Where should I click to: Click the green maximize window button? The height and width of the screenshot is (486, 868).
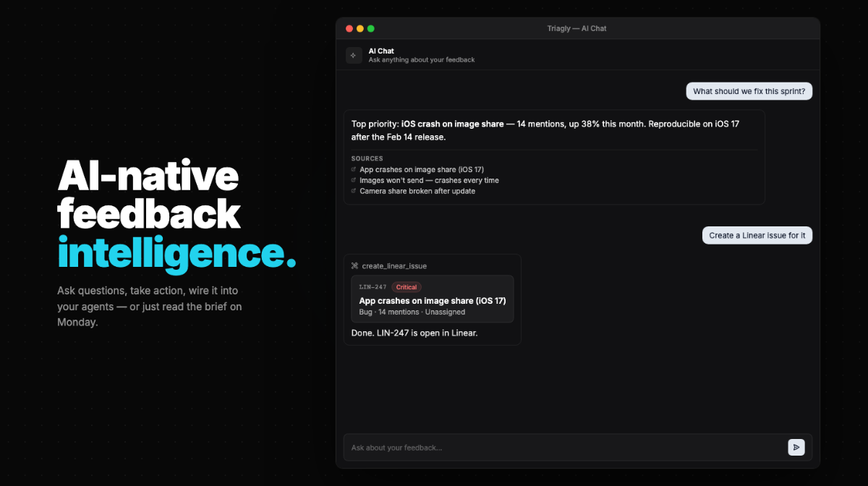click(x=371, y=28)
